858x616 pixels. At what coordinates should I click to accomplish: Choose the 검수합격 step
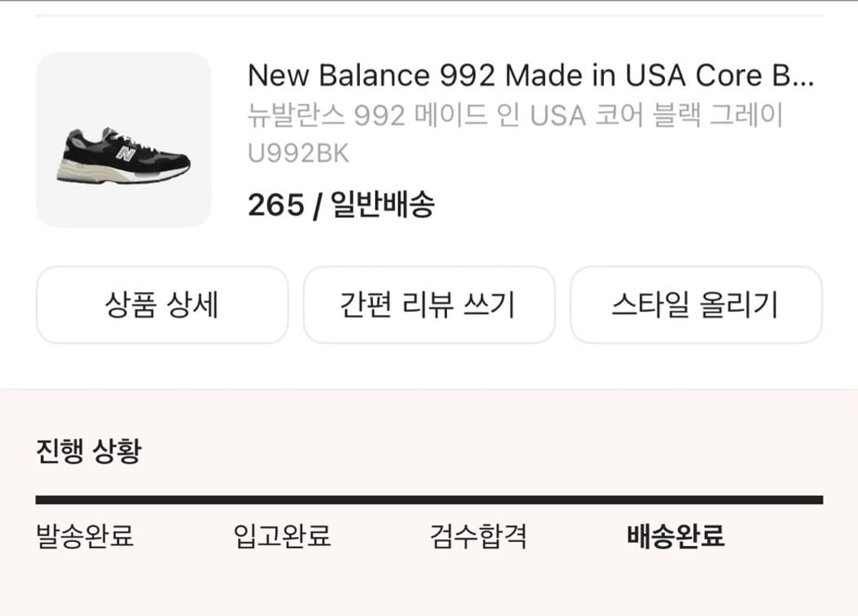478,537
